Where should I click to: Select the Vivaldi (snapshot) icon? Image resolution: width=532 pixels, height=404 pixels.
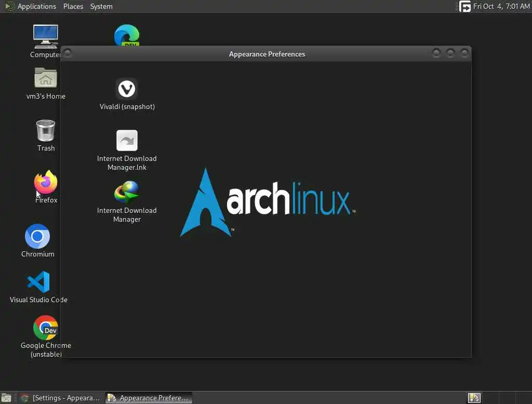pos(127,89)
